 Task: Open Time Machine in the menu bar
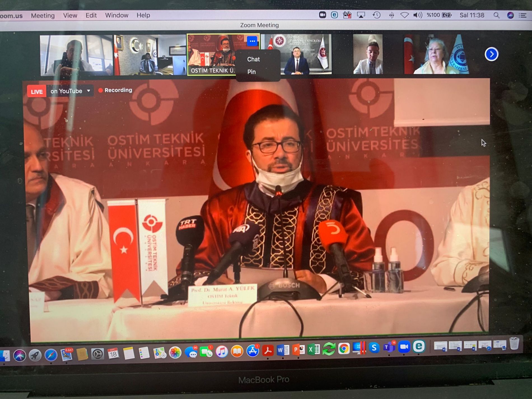377,15
